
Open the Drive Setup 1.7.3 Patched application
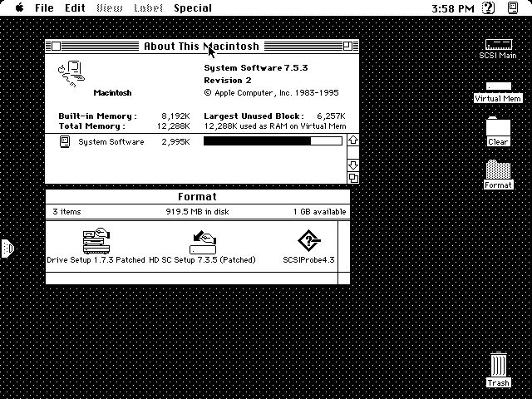96,240
